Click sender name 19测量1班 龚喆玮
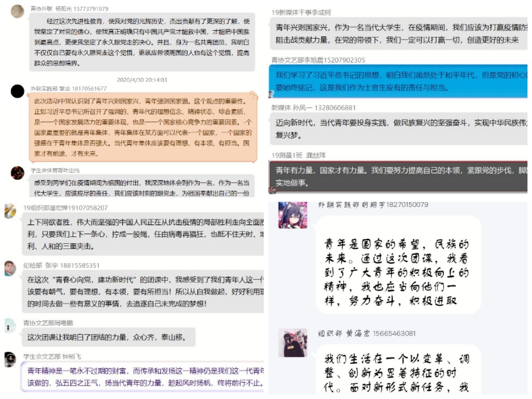Screen dimensions: 532x399 pyautogui.click(x=299, y=155)
